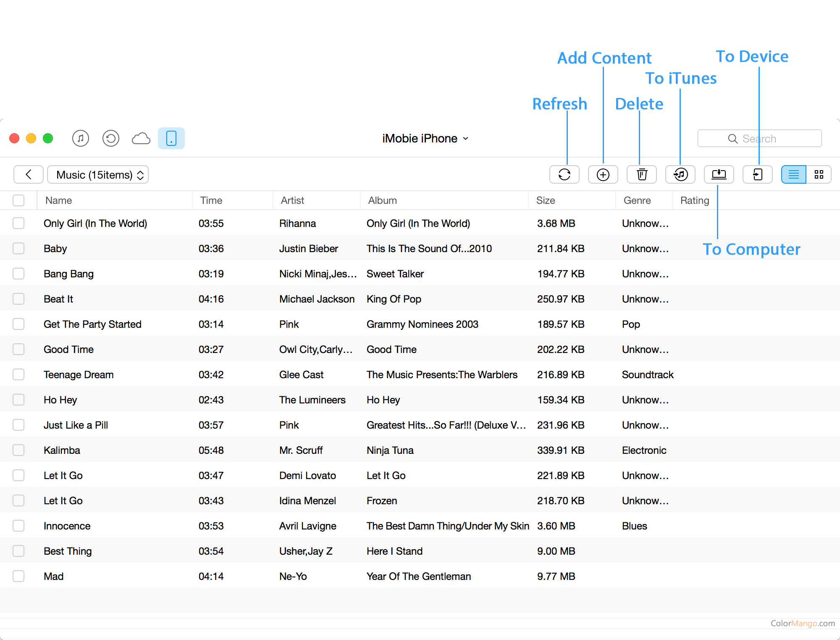Go back with the left chevron button
840x640 pixels.
pos(29,174)
